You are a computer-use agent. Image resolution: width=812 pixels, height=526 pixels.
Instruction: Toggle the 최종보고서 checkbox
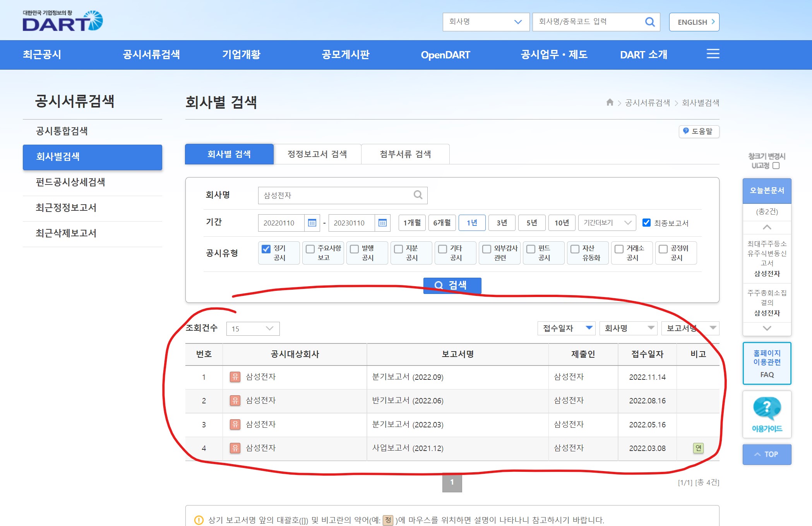click(x=646, y=223)
